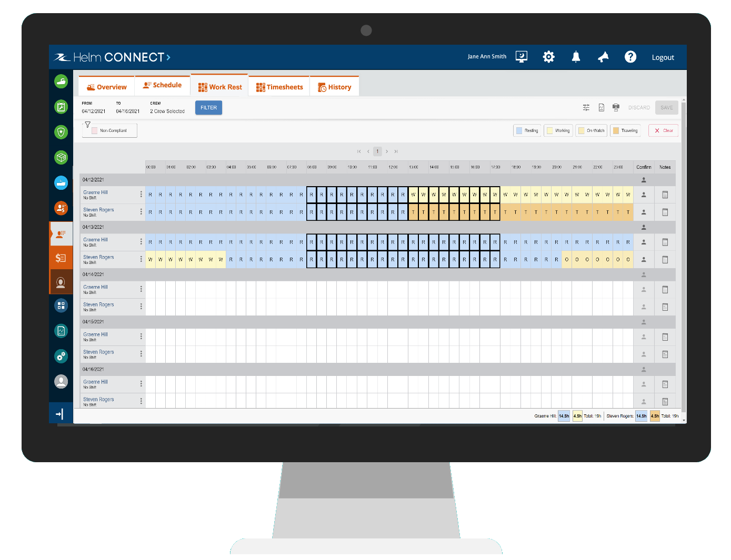Toggle the Resting legend filter

pyautogui.click(x=527, y=130)
